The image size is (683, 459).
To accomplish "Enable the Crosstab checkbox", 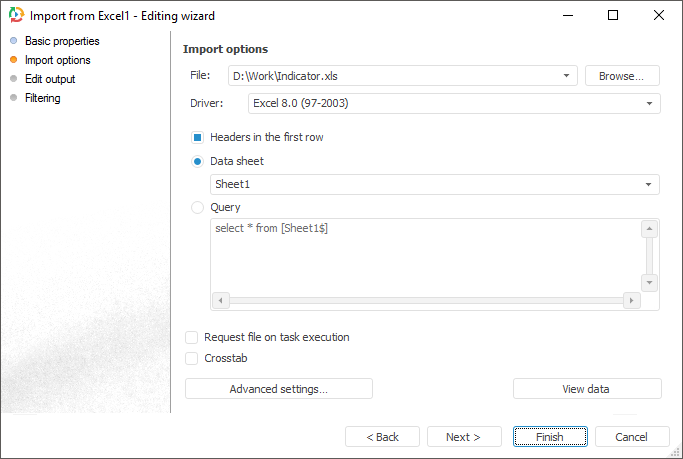I will pyautogui.click(x=192, y=358).
